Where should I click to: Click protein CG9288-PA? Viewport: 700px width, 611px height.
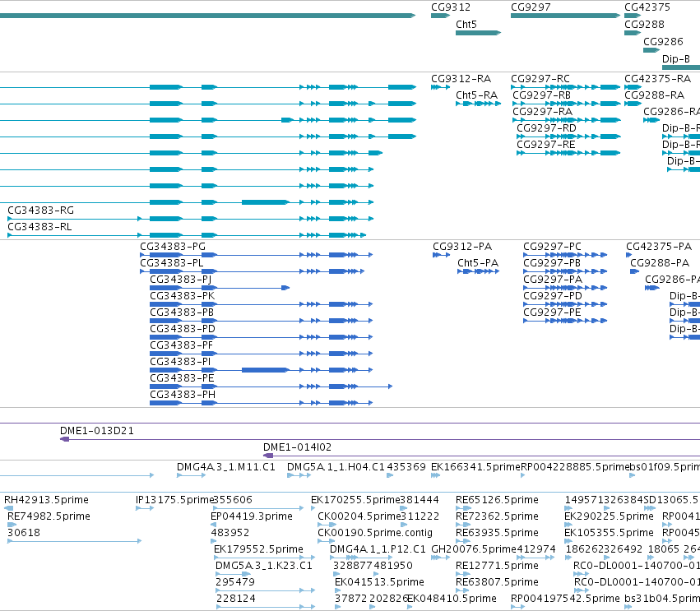634,271
